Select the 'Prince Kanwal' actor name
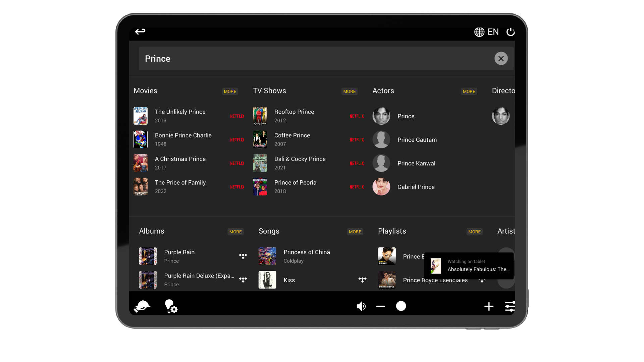This screenshot has height=362, width=644. coord(416,164)
